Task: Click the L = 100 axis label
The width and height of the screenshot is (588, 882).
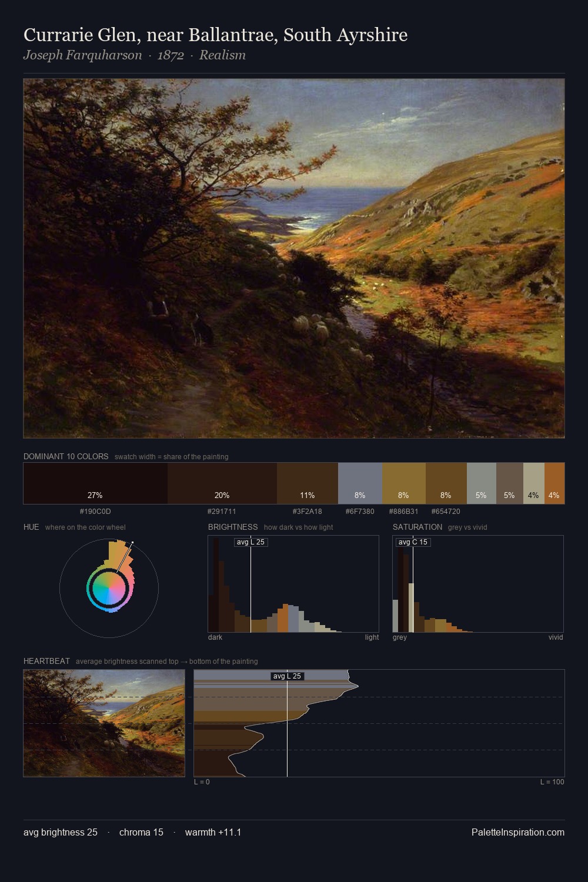Action: (552, 782)
